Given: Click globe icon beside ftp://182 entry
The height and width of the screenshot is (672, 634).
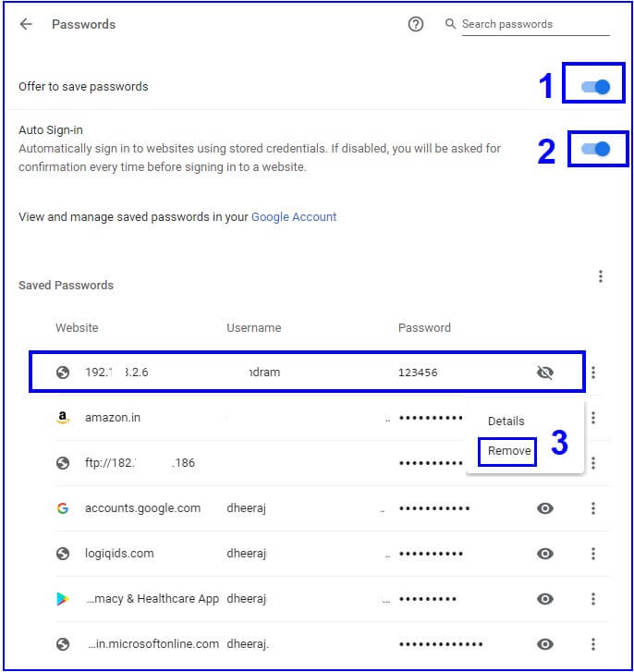Looking at the screenshot, I should tap(63, 463).
